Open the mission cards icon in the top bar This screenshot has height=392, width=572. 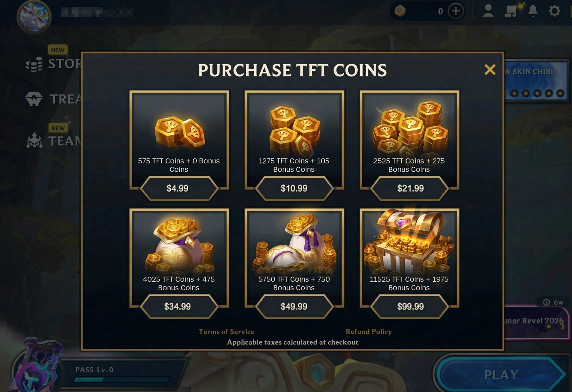511,11
